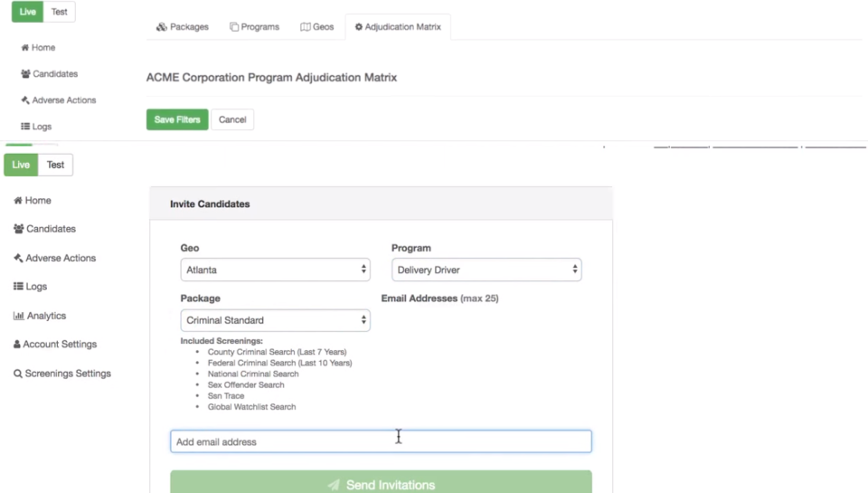Open the Program dropdown showing Delivery Driver
Screen dimensions: 868x493
click(x=486, y=270)
